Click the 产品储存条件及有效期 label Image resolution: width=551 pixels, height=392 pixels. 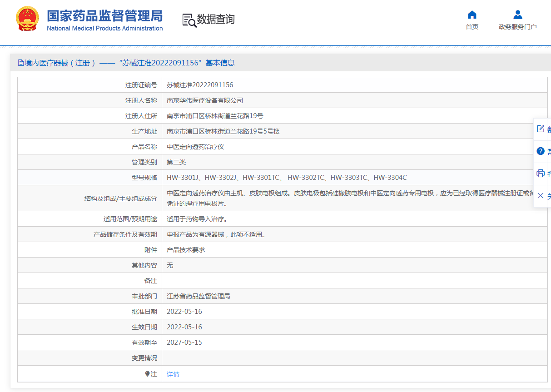[x=125, y=234]
